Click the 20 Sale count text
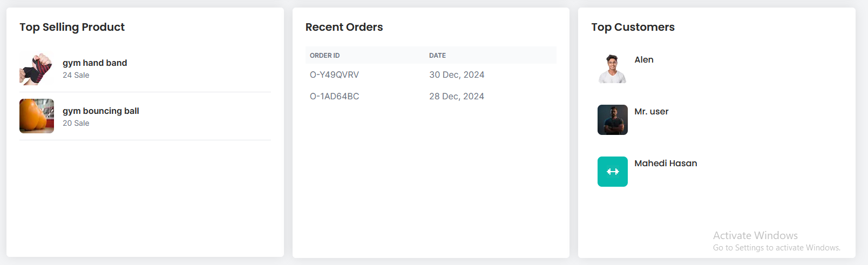 (x=76, y=124)
